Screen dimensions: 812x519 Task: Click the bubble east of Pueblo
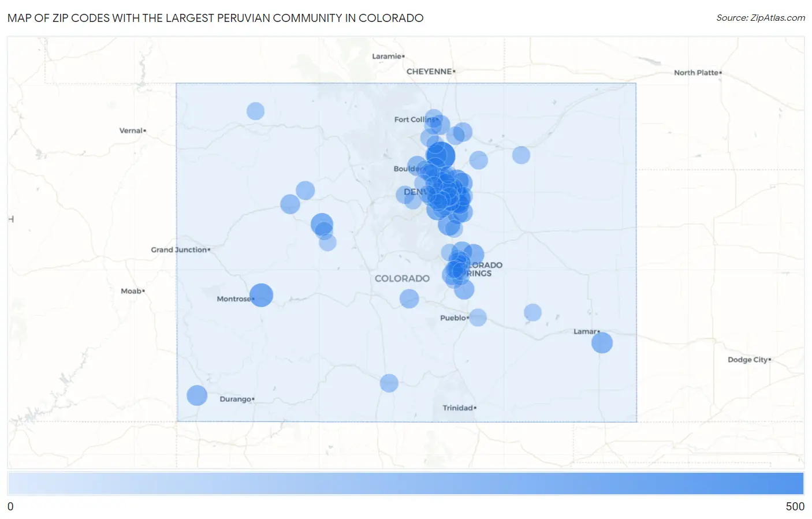click(x=532, y=313)
